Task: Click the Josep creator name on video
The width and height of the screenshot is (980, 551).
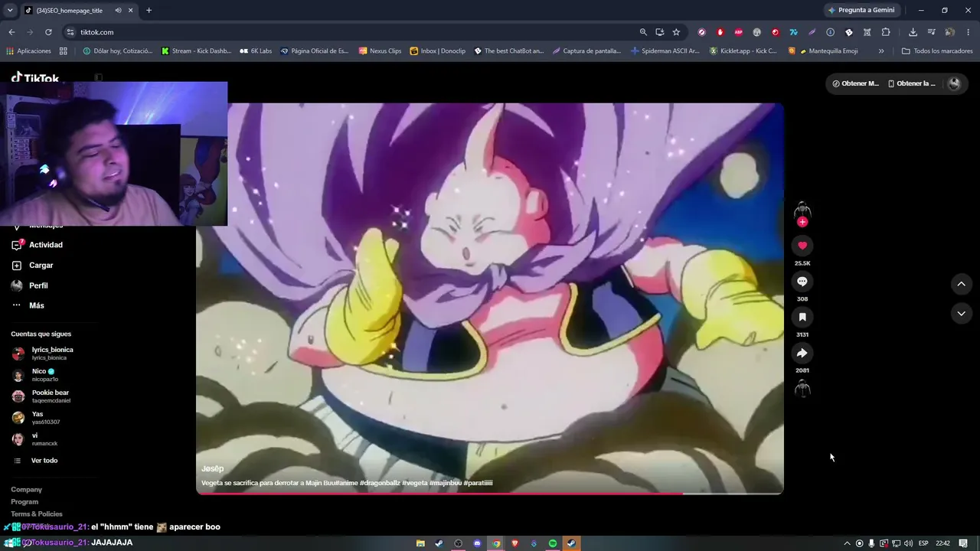Action: click(212, 468)
